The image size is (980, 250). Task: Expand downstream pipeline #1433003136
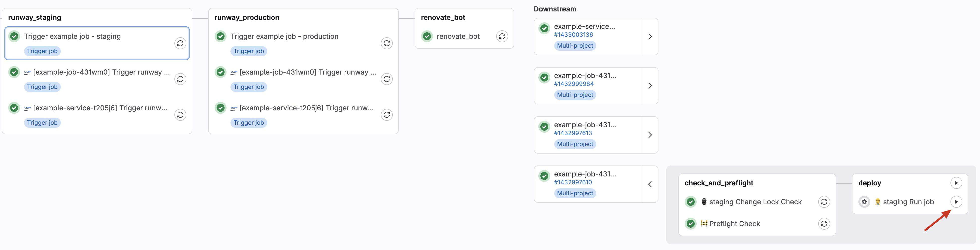650,37
